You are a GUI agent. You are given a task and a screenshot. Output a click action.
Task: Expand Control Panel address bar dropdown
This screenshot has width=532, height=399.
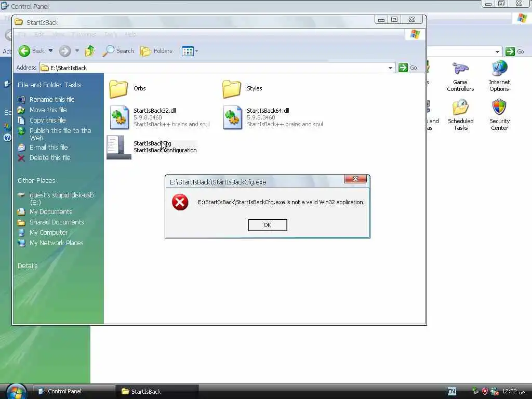click(497, 51)
